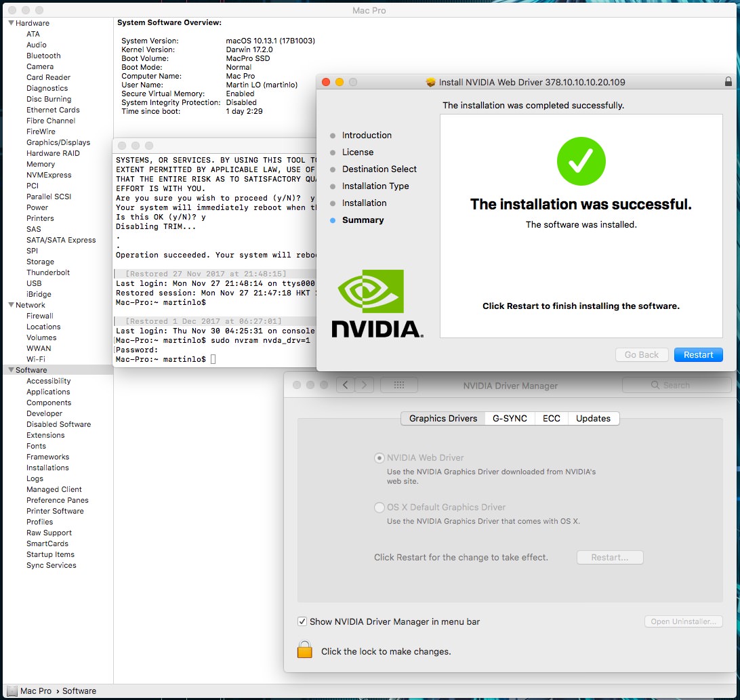740x700 pixels.
Task: Click the Terminal prompt cursor line
Action: pos(165,359)
